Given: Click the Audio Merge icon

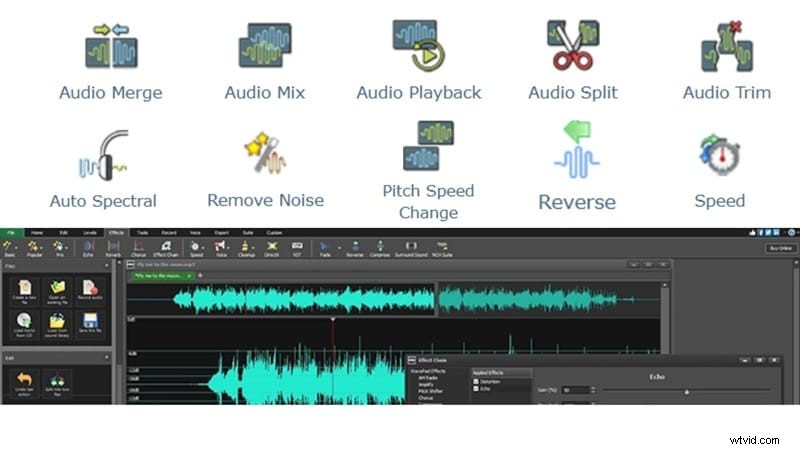Looking at the screenshot, I should [x=111, y=46].
